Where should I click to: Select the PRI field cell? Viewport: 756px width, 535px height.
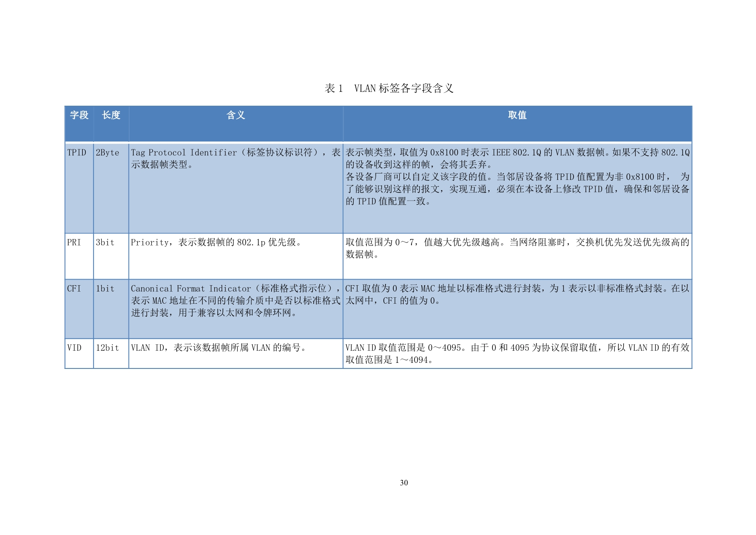74,242
